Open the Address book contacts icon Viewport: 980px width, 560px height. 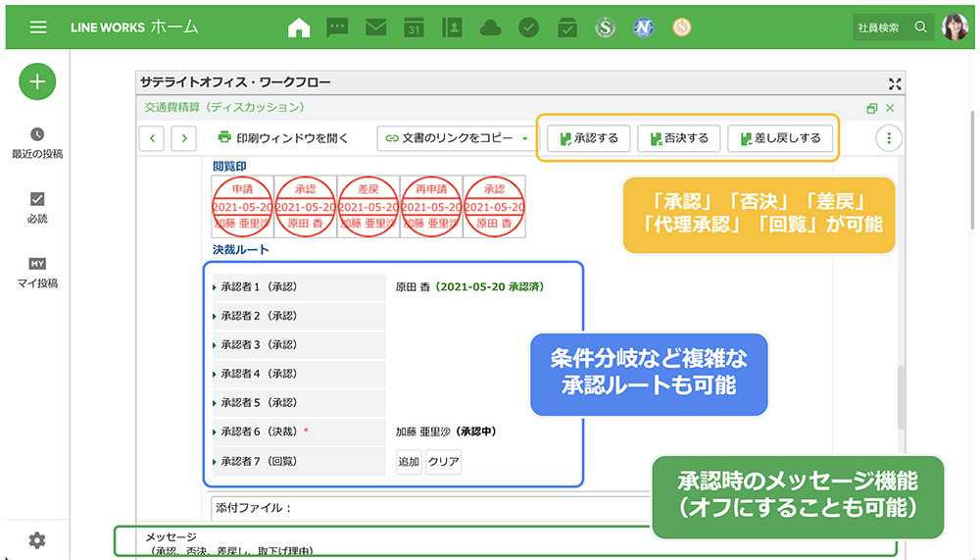click(x=452, y=27)
